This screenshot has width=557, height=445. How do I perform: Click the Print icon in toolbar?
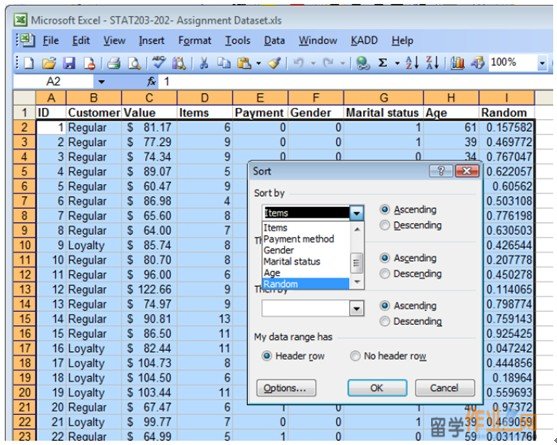click(114, 63)
